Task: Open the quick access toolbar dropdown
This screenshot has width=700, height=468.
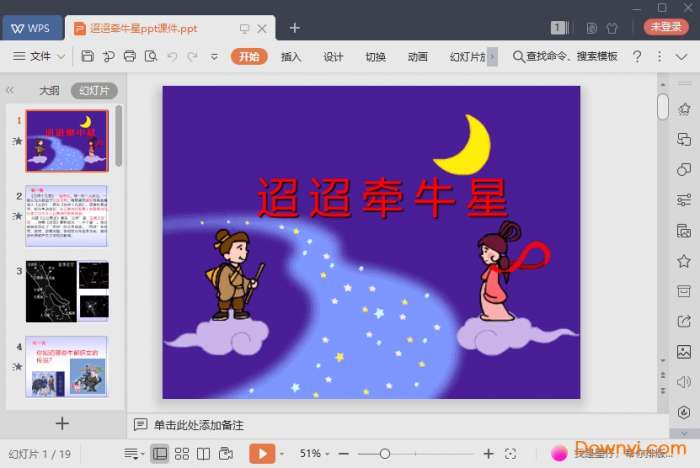Action: (214, 57)
